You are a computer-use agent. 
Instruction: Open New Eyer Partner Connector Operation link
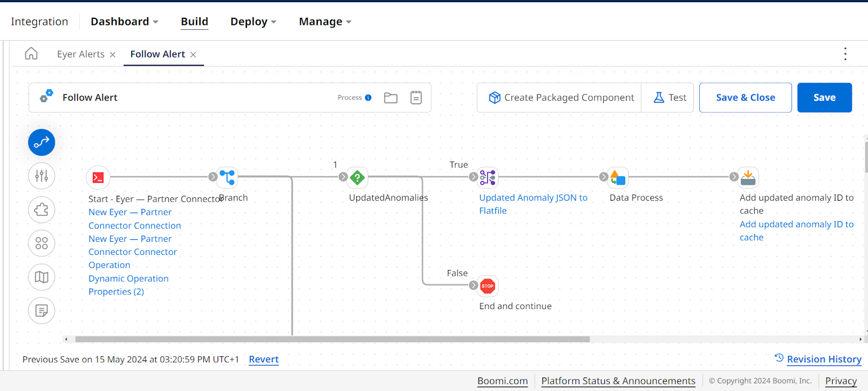click(x=132, y=252)
